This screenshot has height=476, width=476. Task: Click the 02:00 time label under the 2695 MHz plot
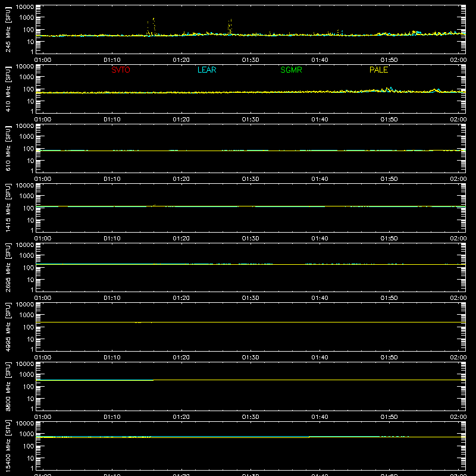coord(458,298)
